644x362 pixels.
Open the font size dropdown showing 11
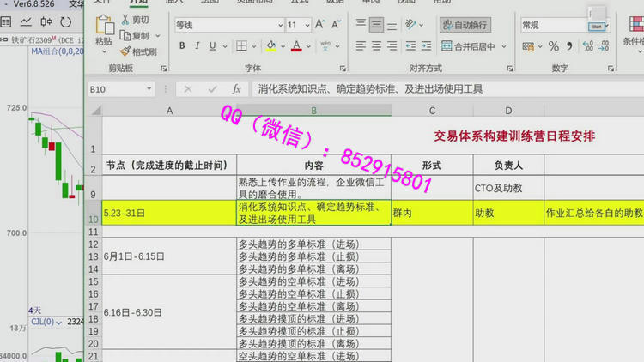307,26
